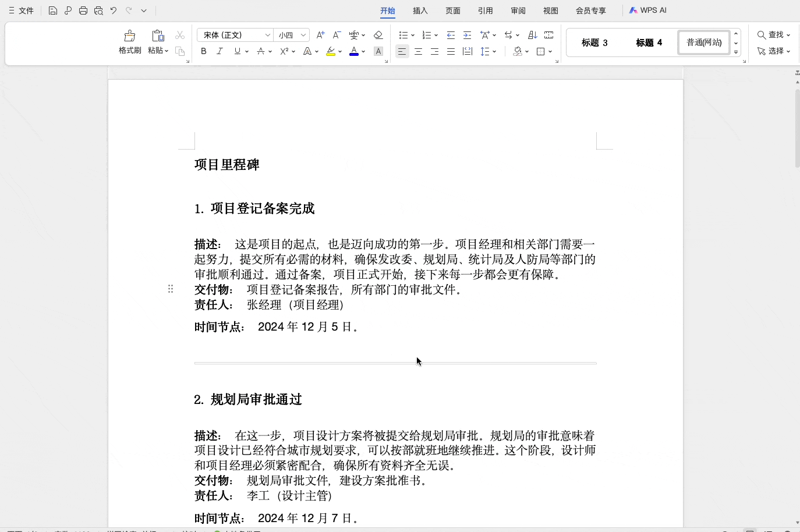Select the 标题 3 style

594,42
